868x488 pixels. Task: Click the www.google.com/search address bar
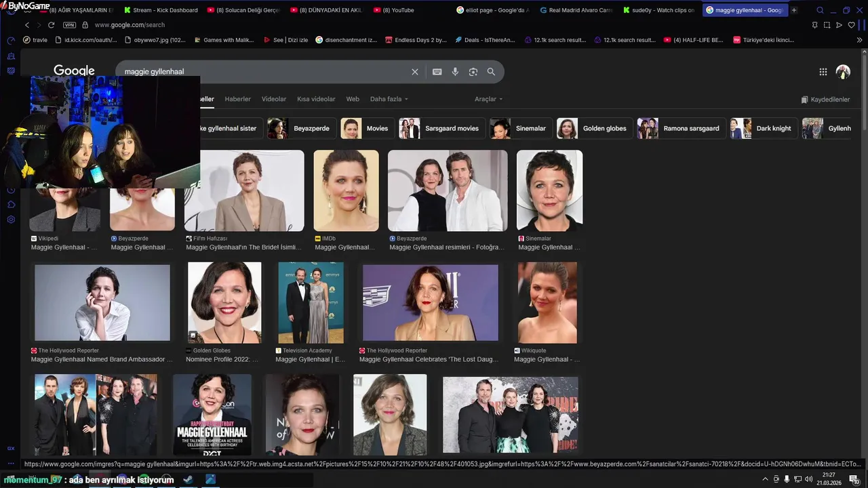click(130, 25)
